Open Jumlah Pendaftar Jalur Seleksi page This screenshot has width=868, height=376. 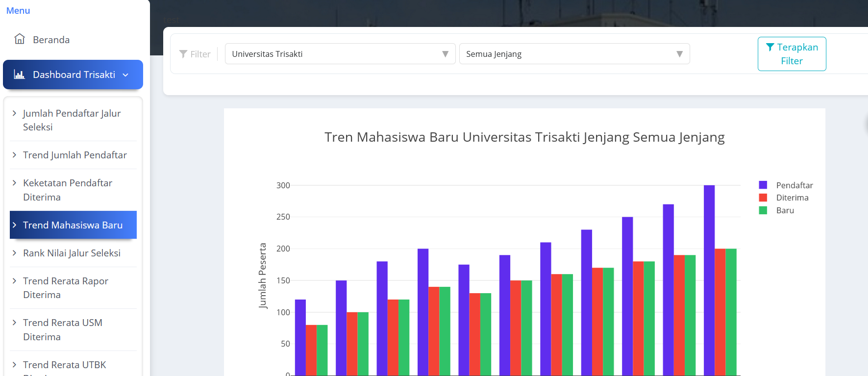(73, 120)
